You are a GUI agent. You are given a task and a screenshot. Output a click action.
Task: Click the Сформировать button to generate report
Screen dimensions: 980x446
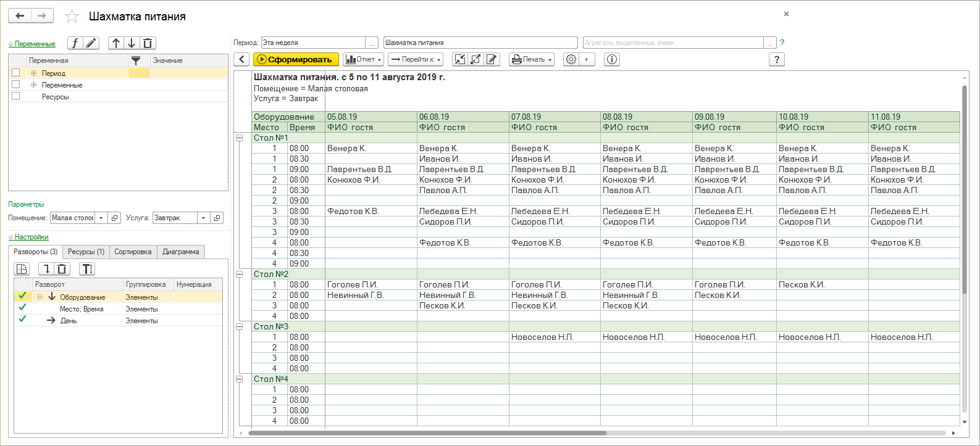[296, 59]
